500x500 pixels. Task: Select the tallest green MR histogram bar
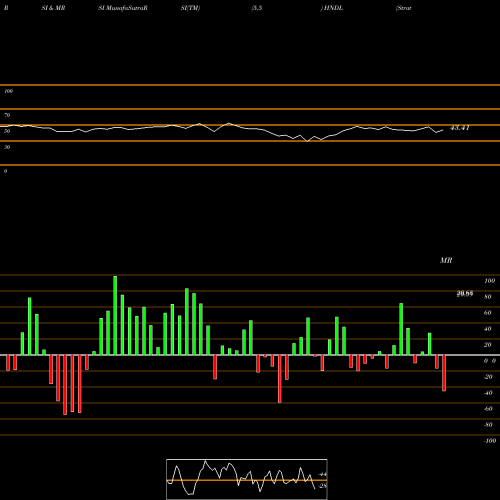click(115, 315)
